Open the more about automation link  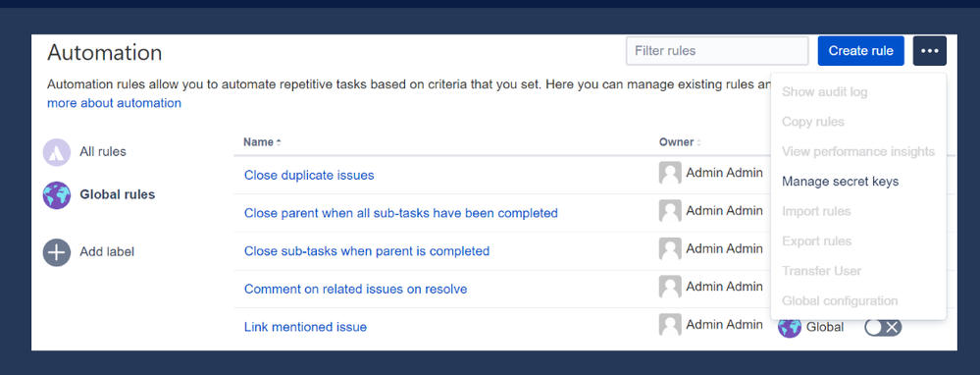point(115,103)
